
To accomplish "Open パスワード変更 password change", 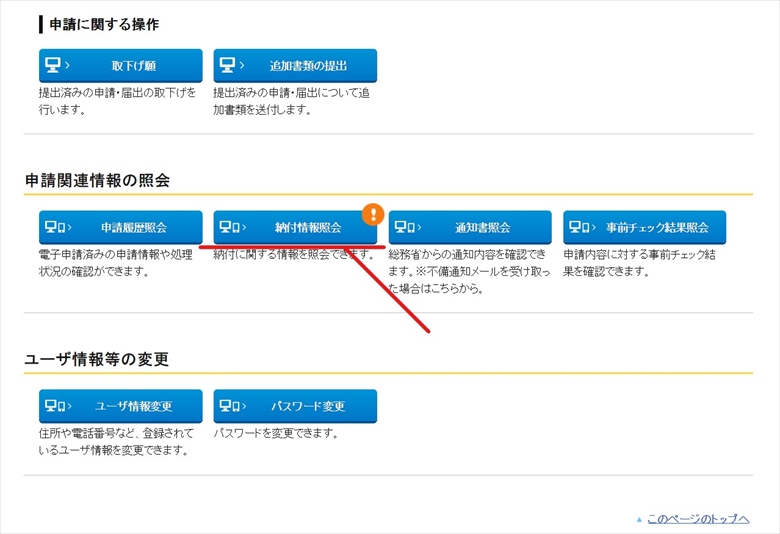I will tap(295, 406).
